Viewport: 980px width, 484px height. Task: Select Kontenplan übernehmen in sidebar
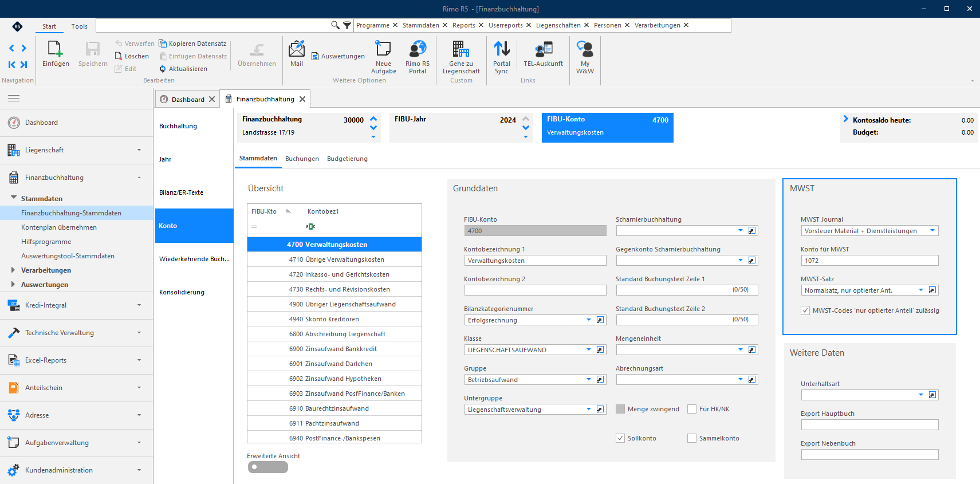coord(59,227)
